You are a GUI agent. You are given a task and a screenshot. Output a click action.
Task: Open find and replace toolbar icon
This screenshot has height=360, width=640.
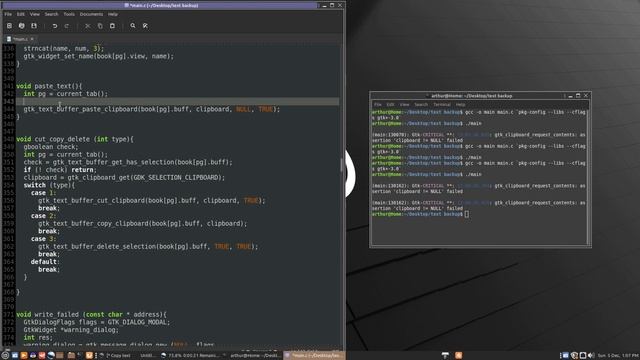tap(145, 26)
